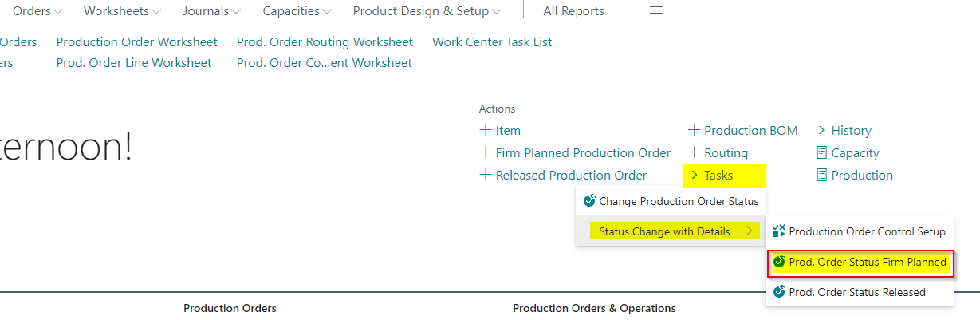The height and width of the screenshot is (320, 980).
Task: Click the Change Production Order Status icon
Action: [x=589, y=201]
